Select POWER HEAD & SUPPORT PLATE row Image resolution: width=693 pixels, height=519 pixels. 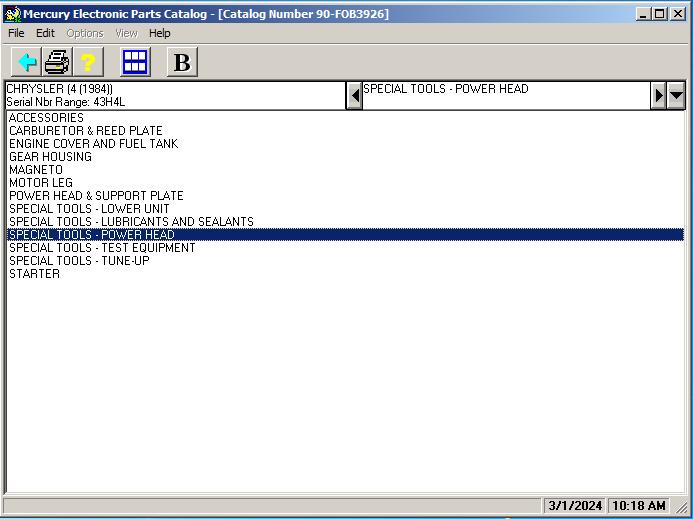tap(346, 196)
